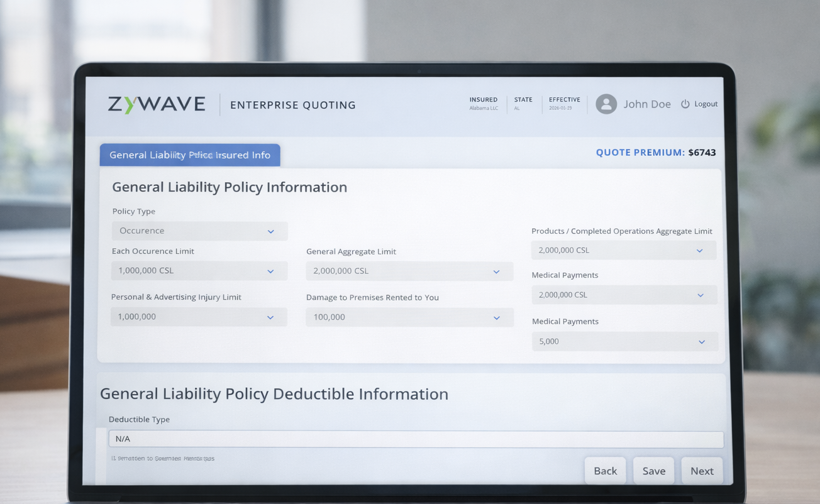
Task: Click the $6743 quote premium value
Action: (702, 152)
